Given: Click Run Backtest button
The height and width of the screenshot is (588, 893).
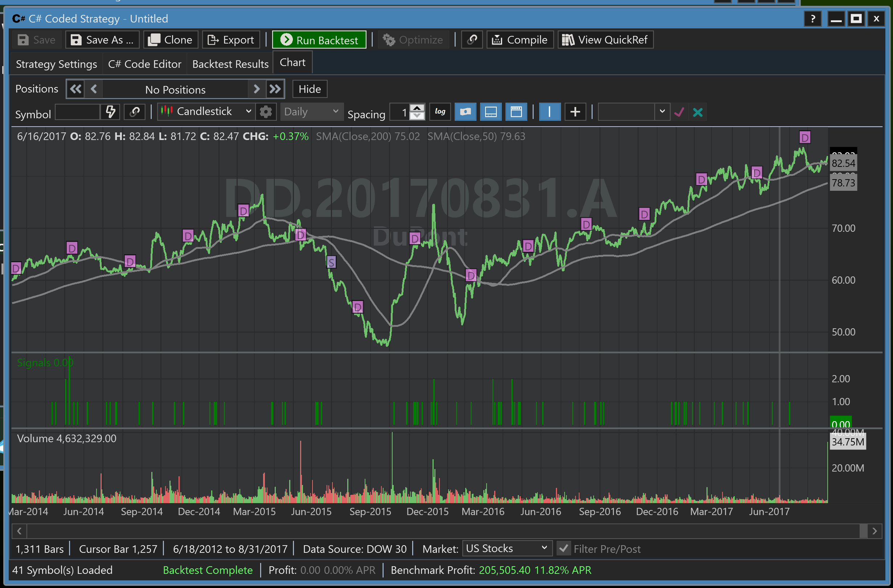Looking at the screenshot, I should pos(319,40).
